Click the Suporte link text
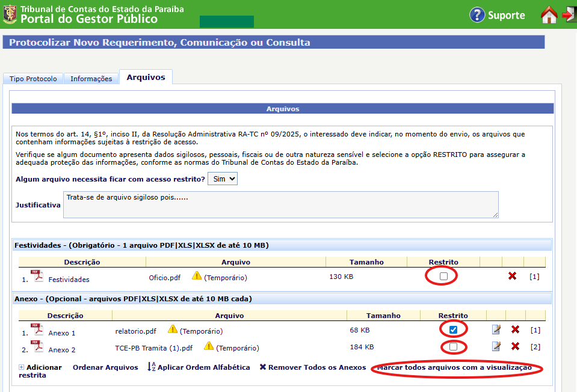 [507, 15]
